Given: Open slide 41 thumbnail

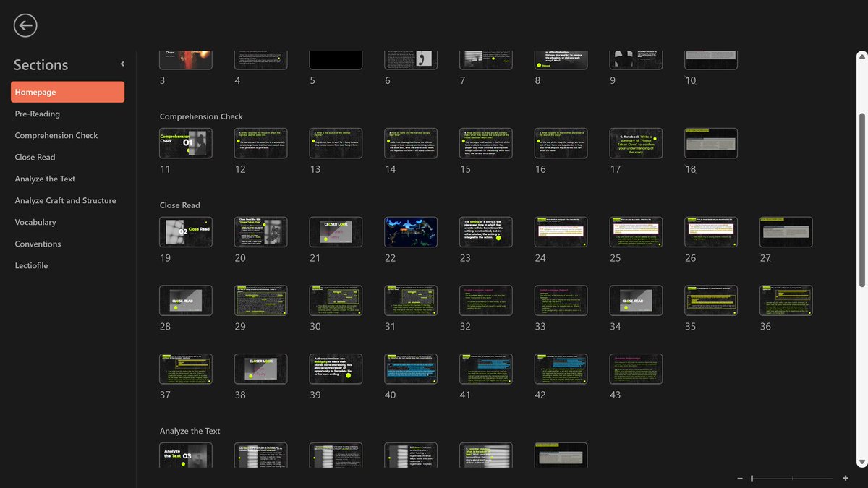Looking at the screenshot, I should (486, 369).
